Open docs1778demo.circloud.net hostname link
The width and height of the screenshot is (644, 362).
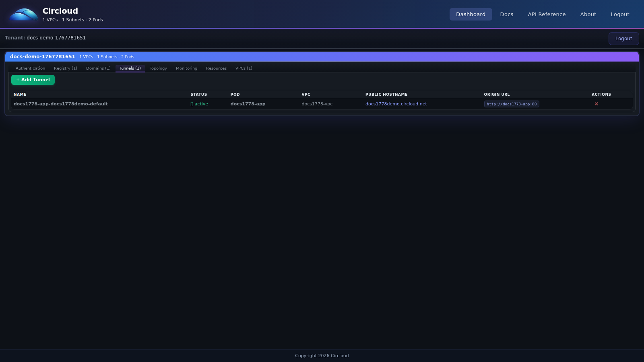(x=396, y=104)
